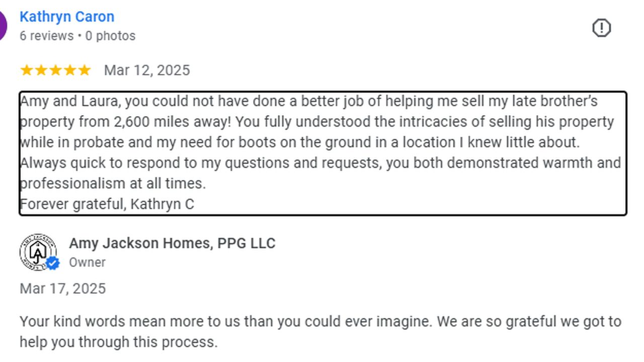The height and width of the screenshot is (362, 644).
Task: Click the second gold rating star
Action: (41, 70)
